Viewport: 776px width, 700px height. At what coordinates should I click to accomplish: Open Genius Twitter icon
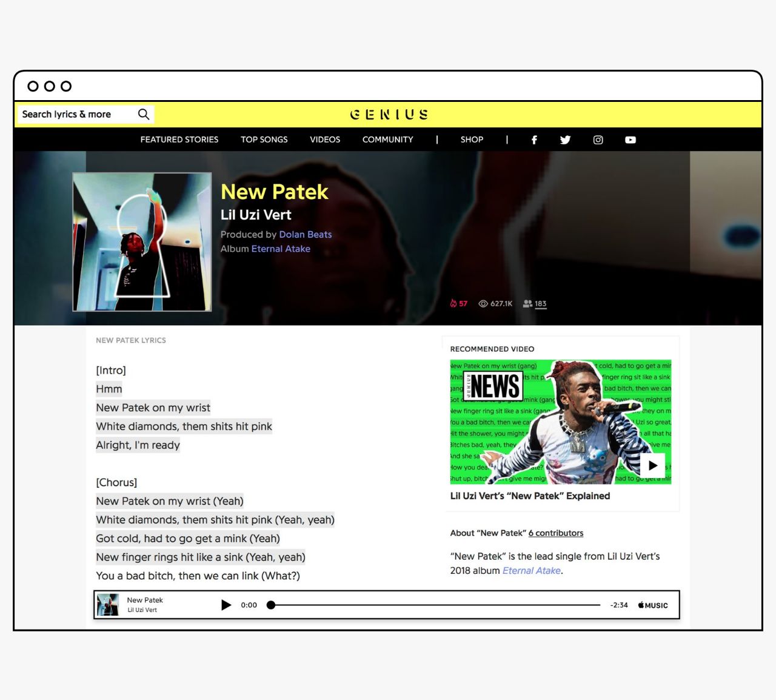click(x=566, y=140)
